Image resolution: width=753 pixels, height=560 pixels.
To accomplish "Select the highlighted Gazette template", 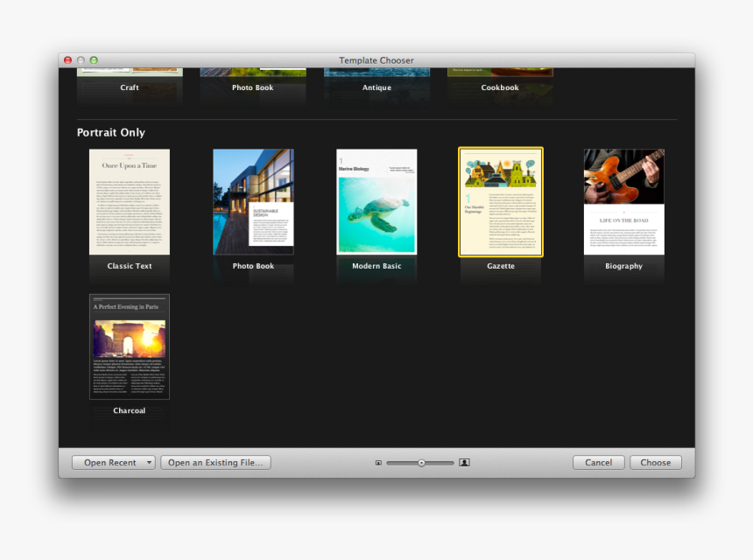I will point(500,201).
